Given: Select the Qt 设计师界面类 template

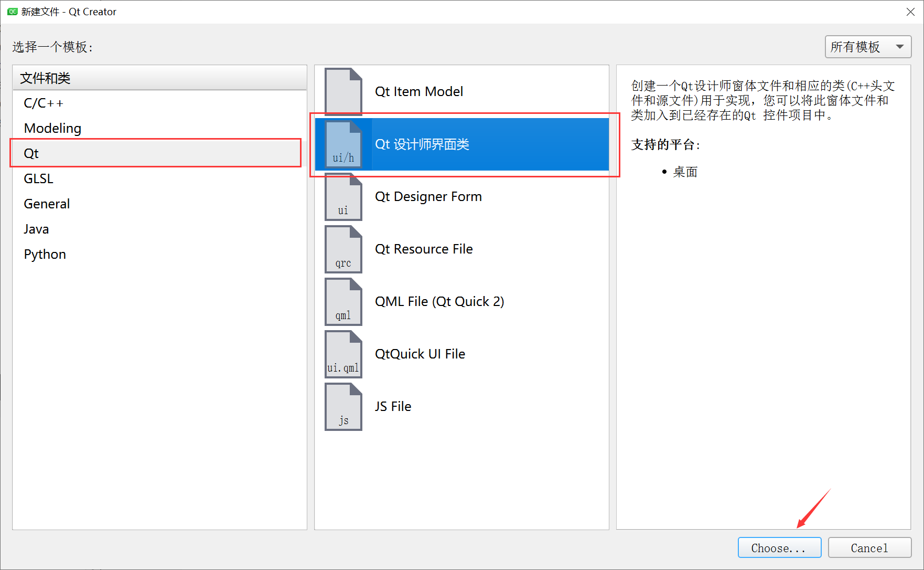Looking at the screenshot, I should [x=461, y=144].
